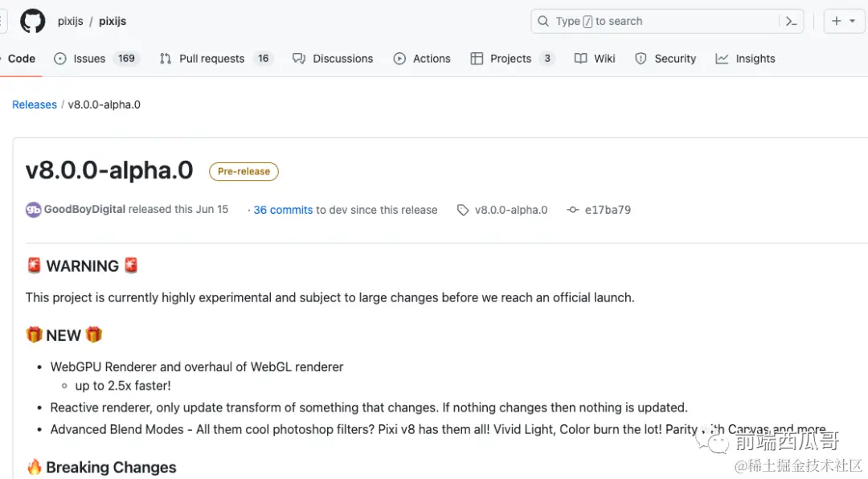Click the Wiki book icon
This screenshot has height=479, width=868.
(581, 59)
